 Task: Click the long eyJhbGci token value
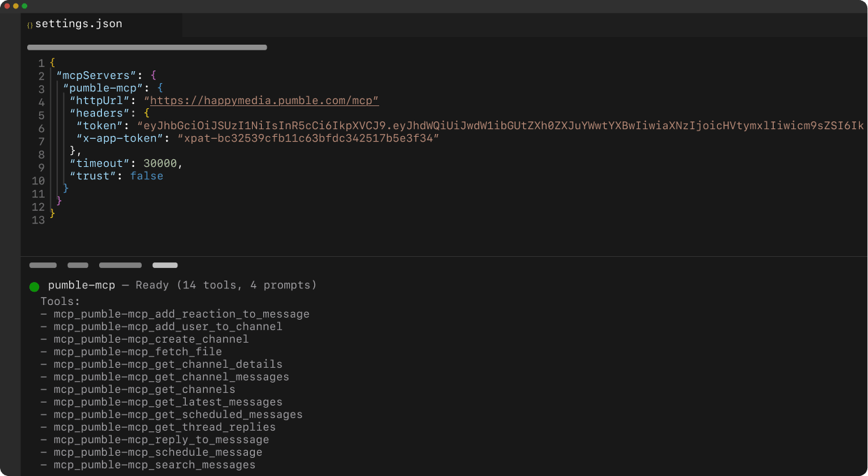[x=501, y=126]
